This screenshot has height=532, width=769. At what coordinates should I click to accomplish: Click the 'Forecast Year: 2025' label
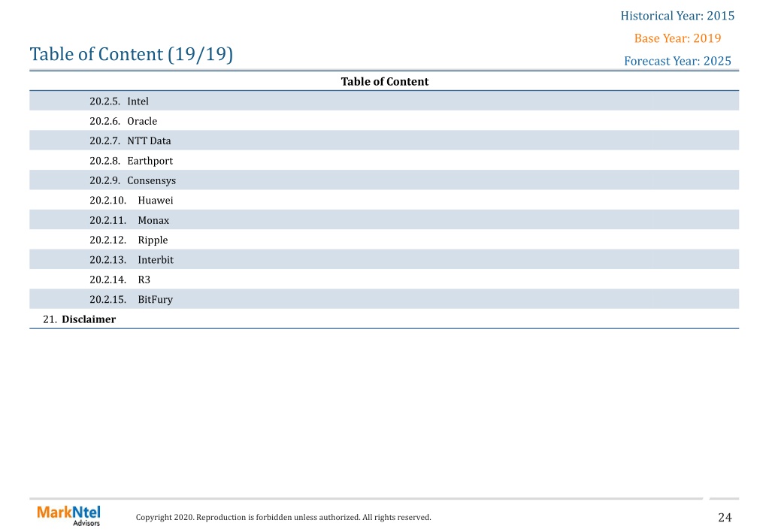click(677, 61)
